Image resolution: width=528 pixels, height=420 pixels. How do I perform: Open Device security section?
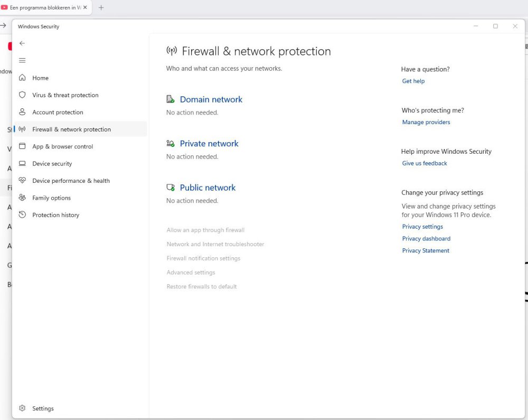(81, 164)
